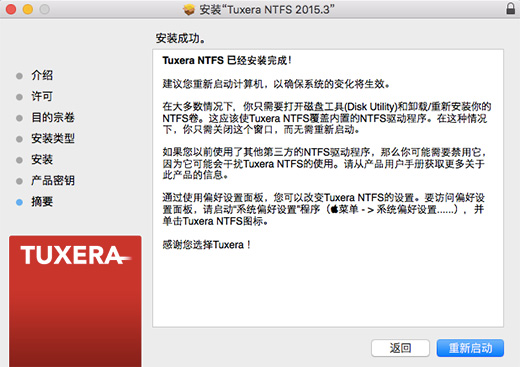Click the gray bullet beside 介绍
This screenshot has width=520, height=367.
click(x=19, y=76)
